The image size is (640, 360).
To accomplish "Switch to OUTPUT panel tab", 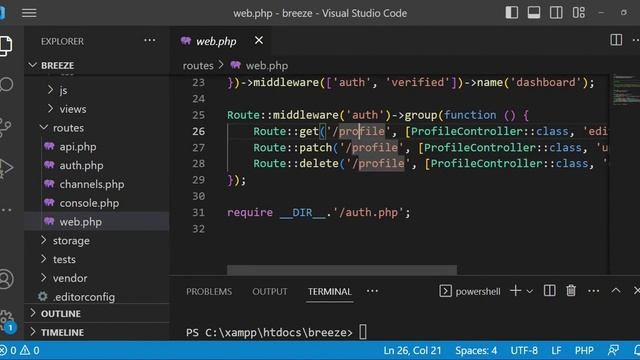I will [x=270, y=291].
